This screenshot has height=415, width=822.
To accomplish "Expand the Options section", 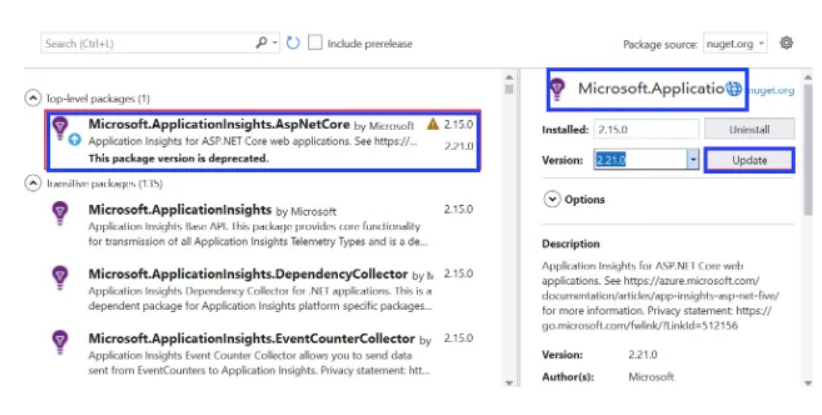I will point(552,199).
